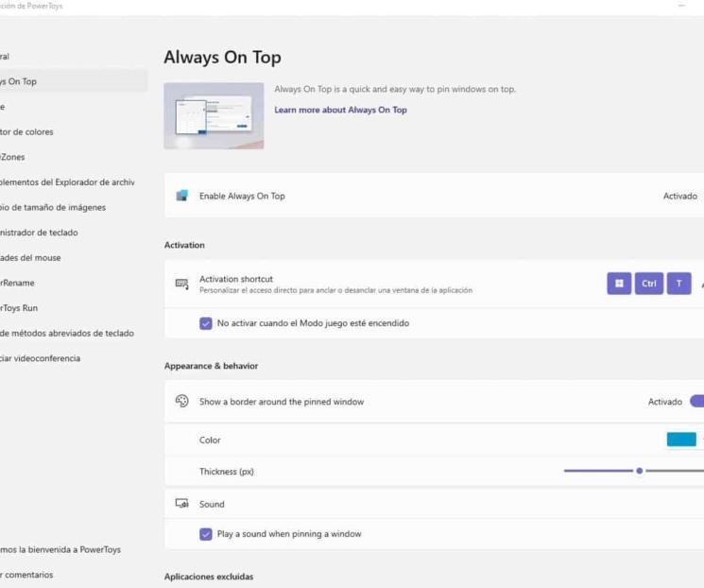The height and width of the screenshot is (588, 704).
Task: Click the Windows key shortcut button
Action: pos(619,284)
